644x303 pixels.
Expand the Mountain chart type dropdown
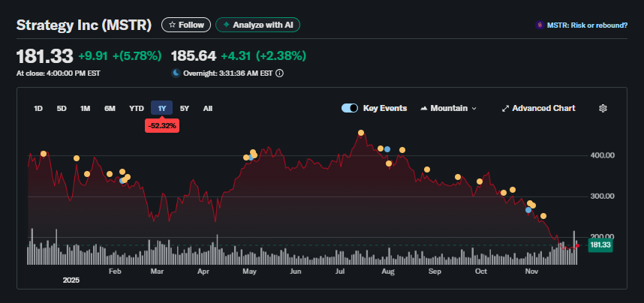[x=448, y=108]
